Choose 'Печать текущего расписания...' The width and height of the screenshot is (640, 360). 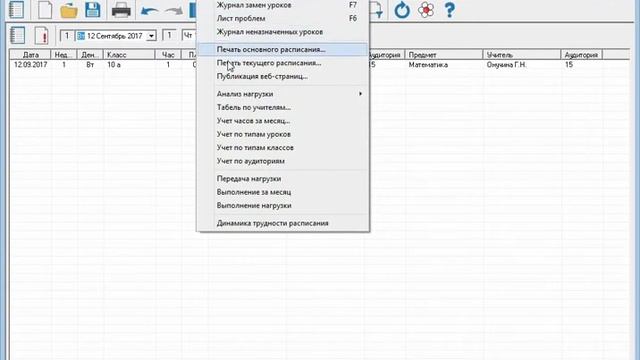283,63
